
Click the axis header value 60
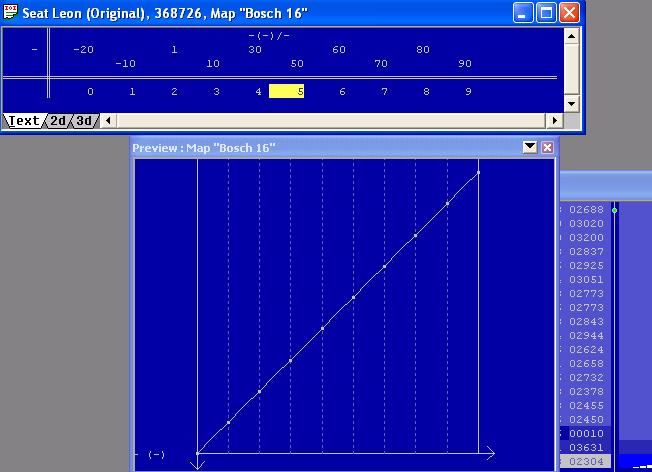pos(339,49)
